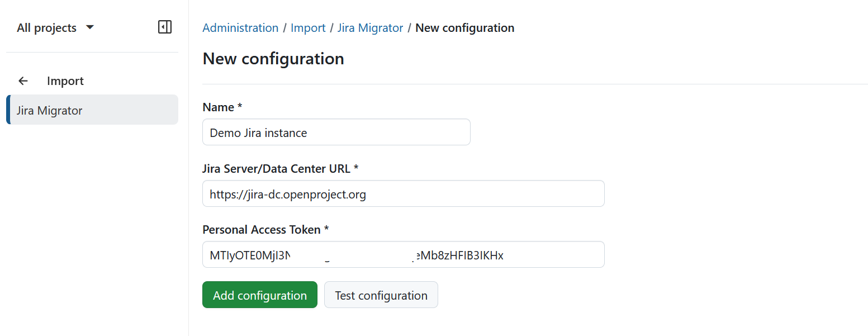This screenshot has width=868, height=336.
Task: Click the Name * field label
Action: pos(222,107)
